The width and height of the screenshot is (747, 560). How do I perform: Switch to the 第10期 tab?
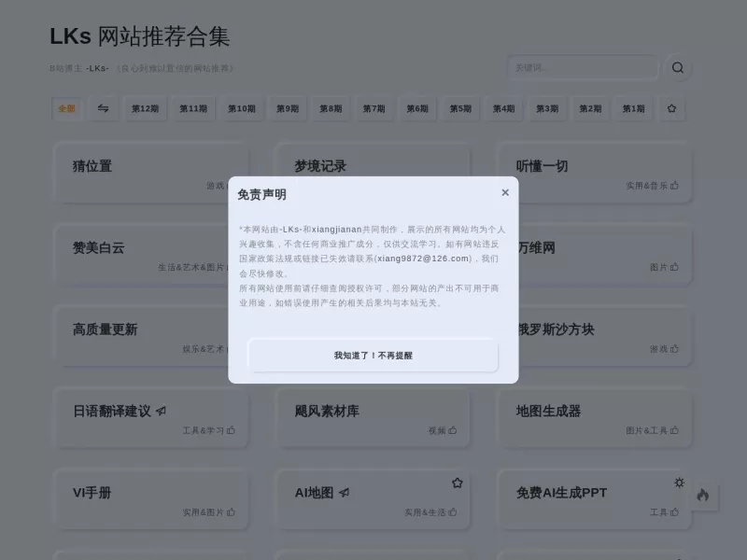tap(242, 108)
